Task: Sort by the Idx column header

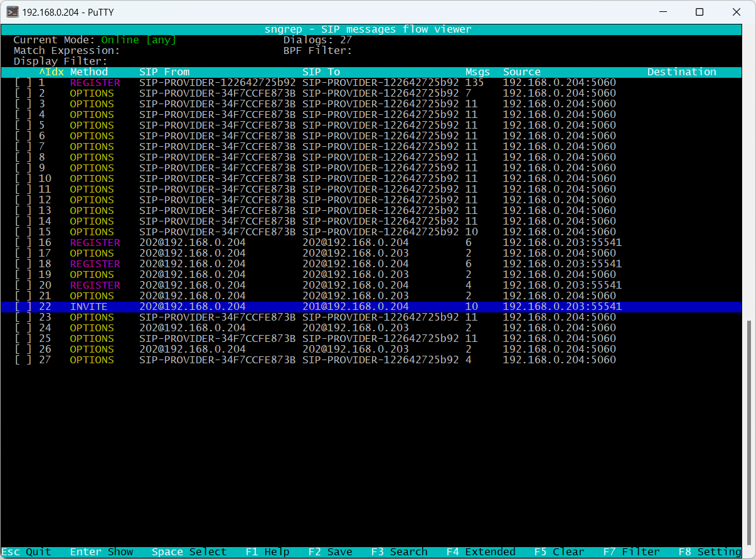Action: tap(51, 72)
